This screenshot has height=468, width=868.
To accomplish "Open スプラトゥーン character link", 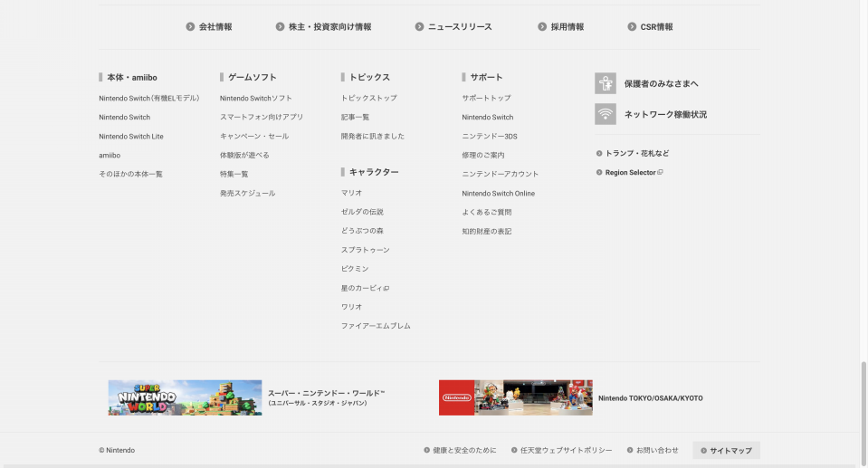I will point(366,250).
